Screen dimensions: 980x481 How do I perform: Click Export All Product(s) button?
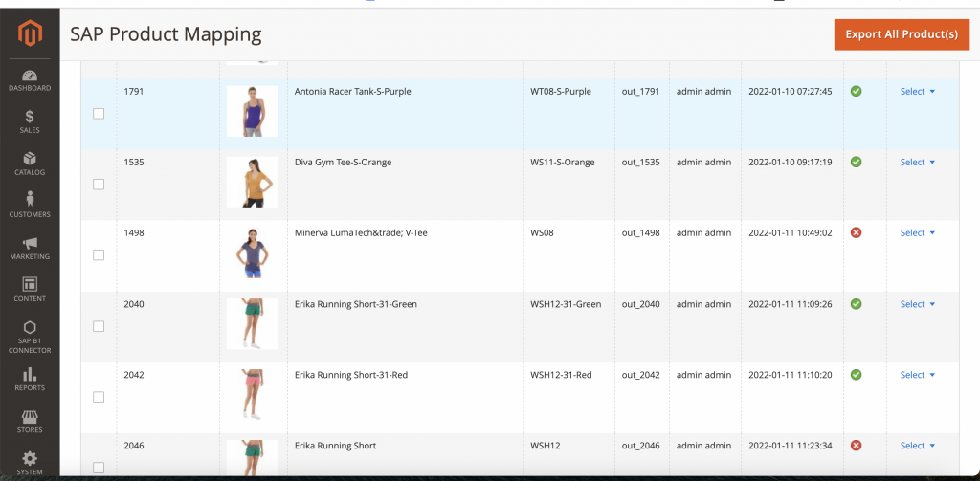pos(902,34)
